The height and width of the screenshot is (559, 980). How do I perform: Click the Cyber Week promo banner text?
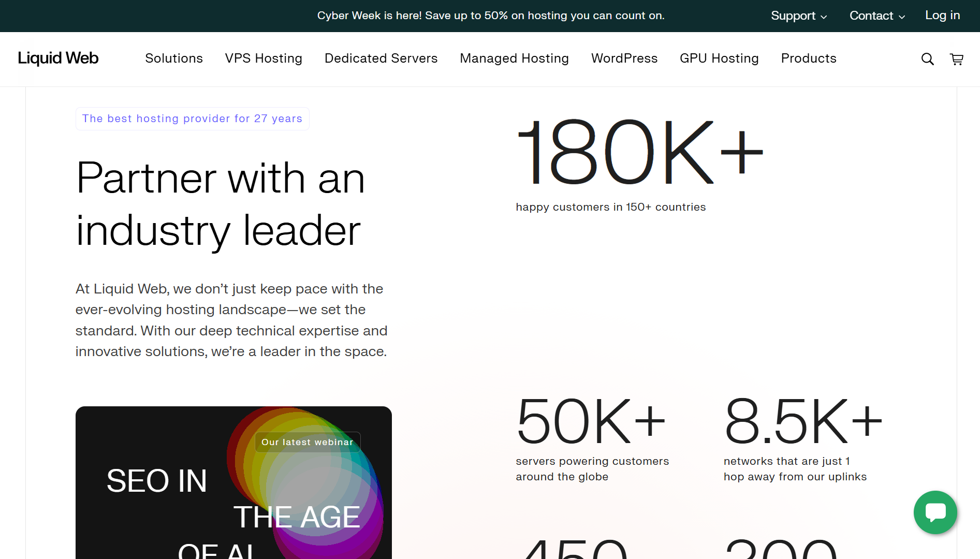coord(491,16)
